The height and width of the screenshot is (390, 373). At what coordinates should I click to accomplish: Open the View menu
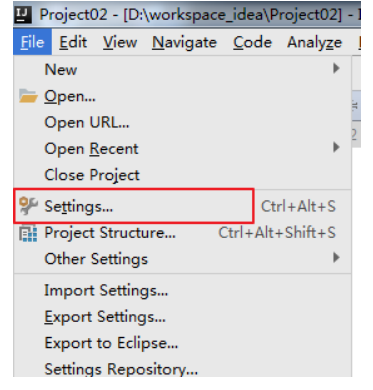pyautogui.click(x=120, y=42)
